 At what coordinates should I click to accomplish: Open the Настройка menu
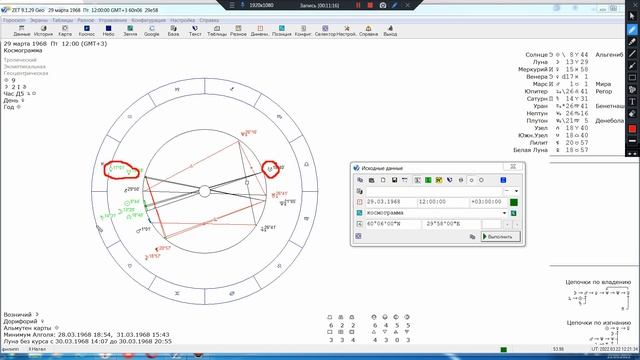pos(182,20)
